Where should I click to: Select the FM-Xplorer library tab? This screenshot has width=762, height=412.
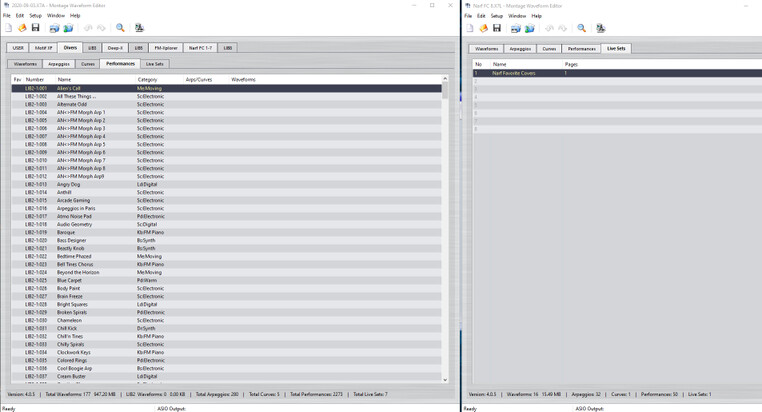(165, 48)
